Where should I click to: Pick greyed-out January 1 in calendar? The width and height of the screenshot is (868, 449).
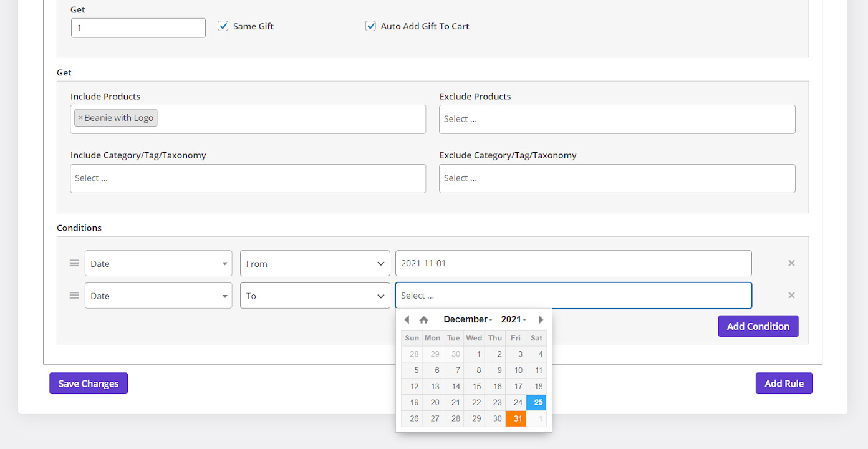pyautogui.click(x=536, y=418)
